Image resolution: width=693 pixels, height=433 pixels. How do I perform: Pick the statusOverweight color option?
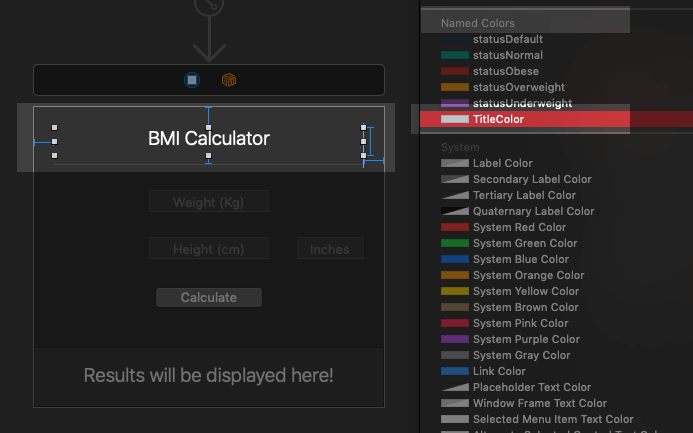518,87
